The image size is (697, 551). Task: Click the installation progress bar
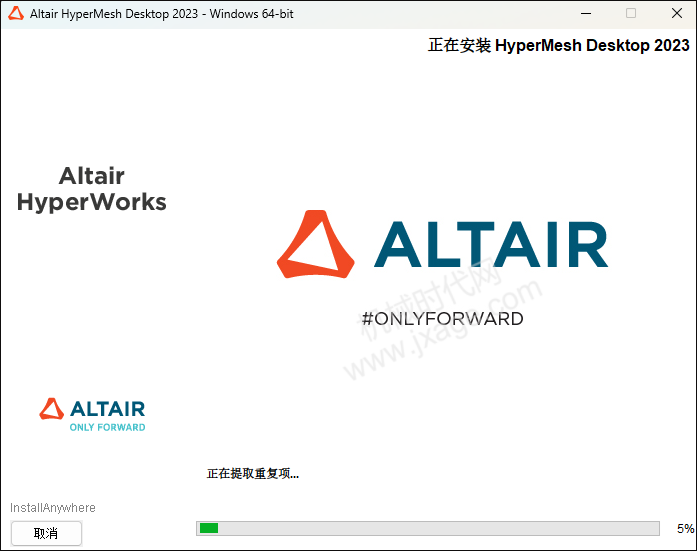coord(428,528)
